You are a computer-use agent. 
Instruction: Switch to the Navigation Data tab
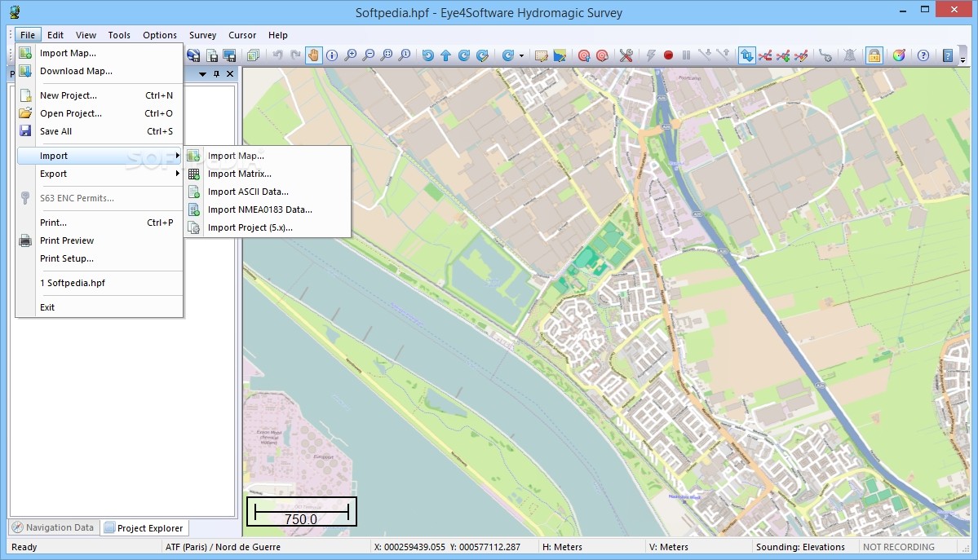click(53, 527)
